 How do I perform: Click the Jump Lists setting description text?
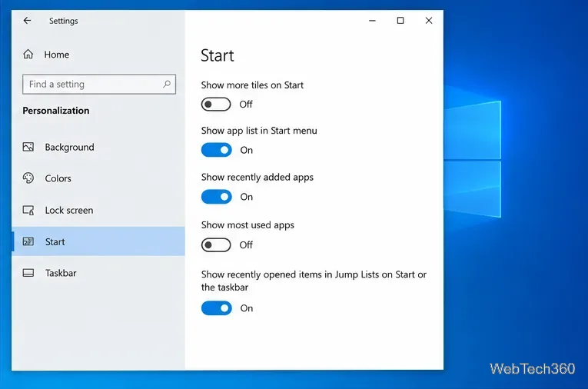tap(314, 281)
